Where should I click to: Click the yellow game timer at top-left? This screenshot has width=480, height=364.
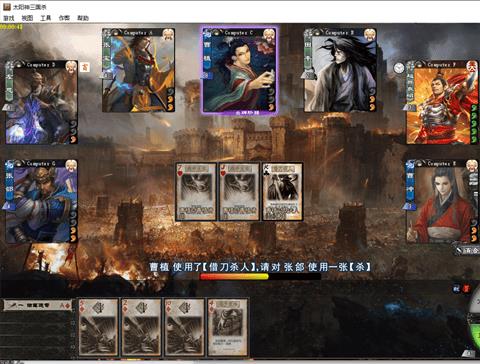pyautogui.click(x=11, y=26)
